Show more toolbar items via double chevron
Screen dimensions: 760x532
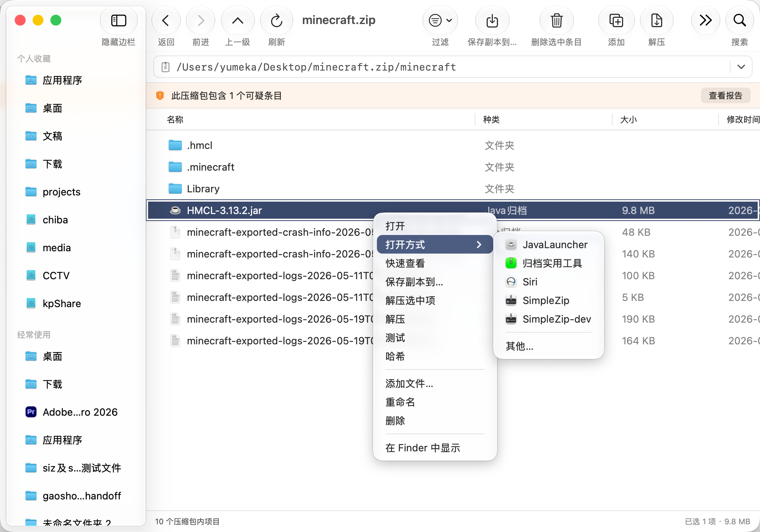point(705,21)
